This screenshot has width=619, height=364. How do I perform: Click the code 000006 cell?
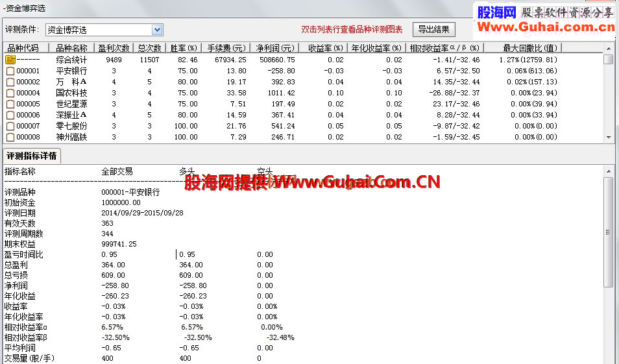(x=28, y=115)
